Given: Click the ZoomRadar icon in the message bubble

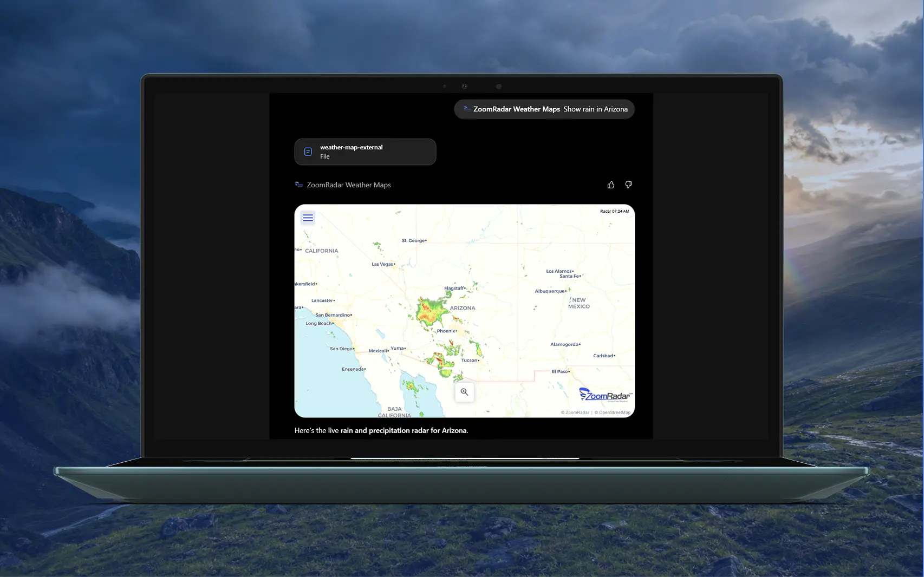Looking at the screenshot, I should click(467, 109).
